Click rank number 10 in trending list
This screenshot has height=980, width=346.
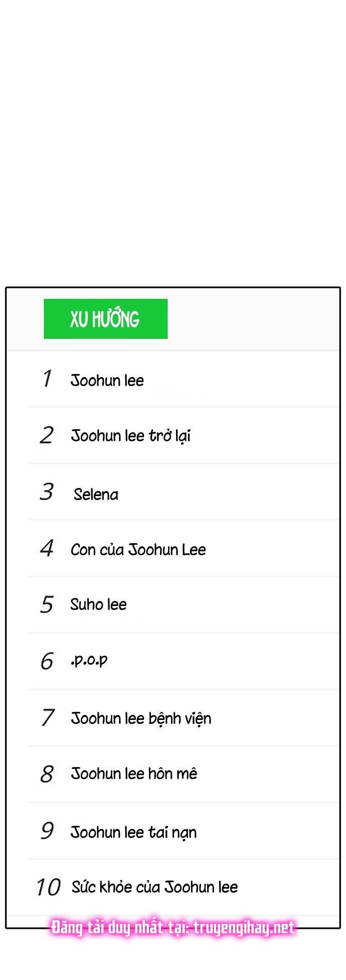(49, 887)
